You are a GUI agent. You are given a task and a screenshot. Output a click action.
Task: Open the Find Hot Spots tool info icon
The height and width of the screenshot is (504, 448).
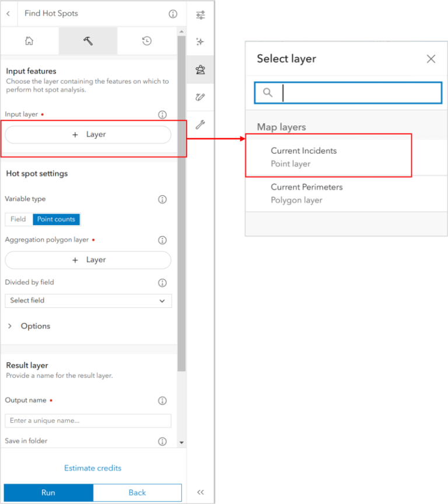[x=173, y=14]
